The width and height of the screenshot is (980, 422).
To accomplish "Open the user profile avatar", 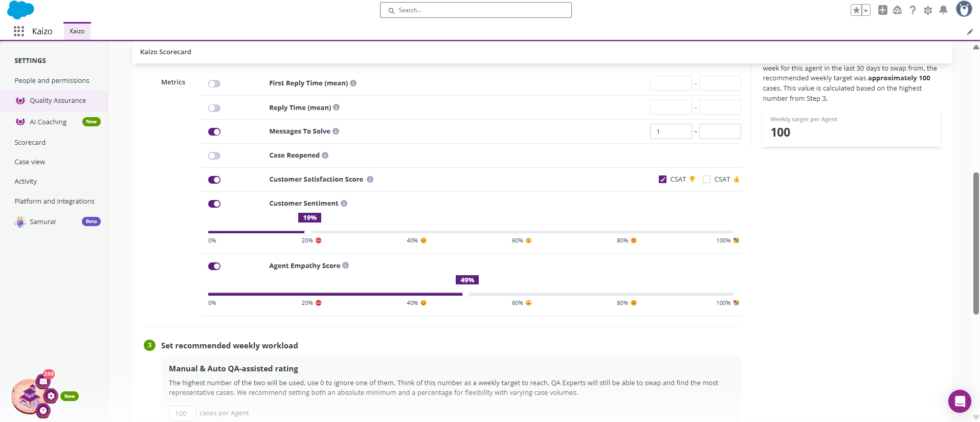I will [964, 9].
